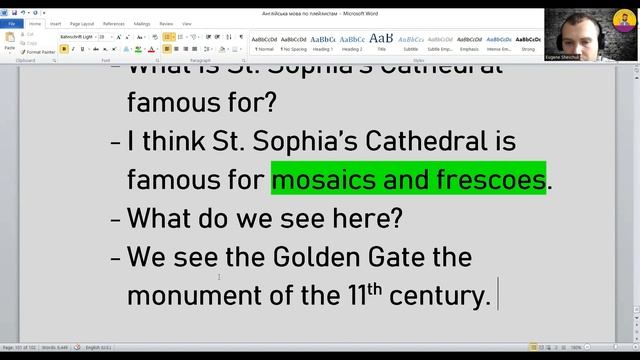Open the Multilevel List menu
This screenshot has width=640, height=360.
[194, 37]
